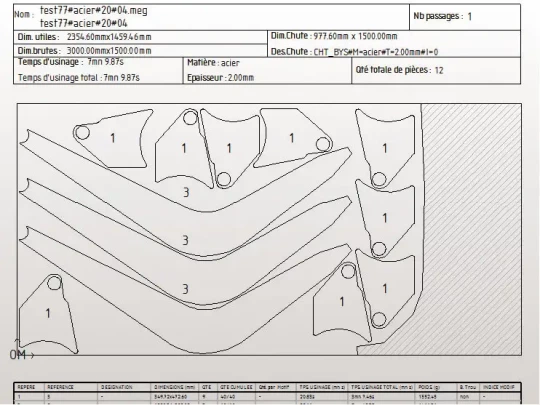Click the REFERENCE column header
The image size is (540, 405).
point(61,387)
